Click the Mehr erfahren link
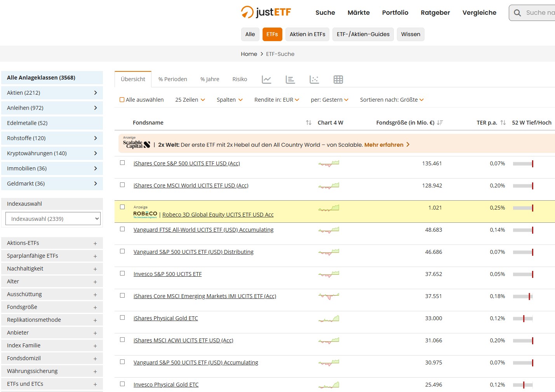This screenshot has width=555, height=392. click(387, 145)
